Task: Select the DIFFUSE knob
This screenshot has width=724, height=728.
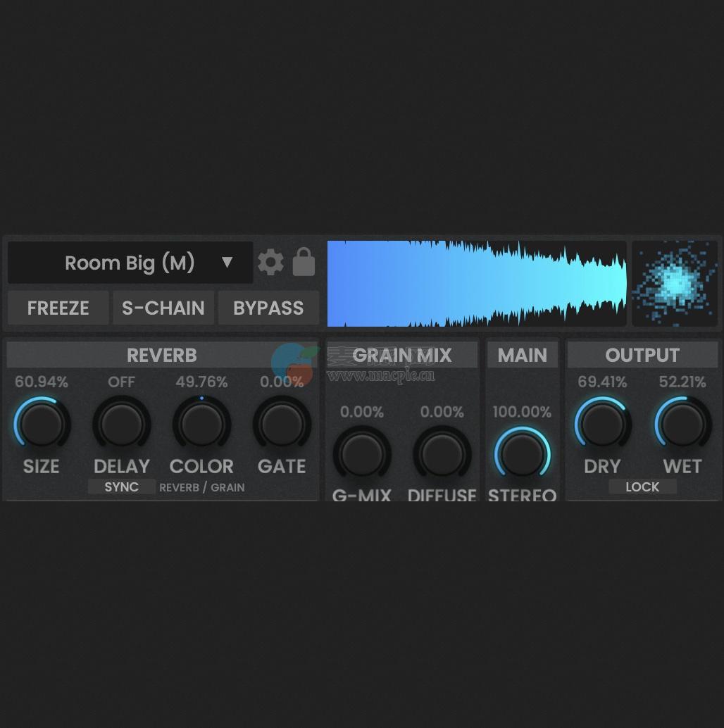Action: click(x=442, y=453)
